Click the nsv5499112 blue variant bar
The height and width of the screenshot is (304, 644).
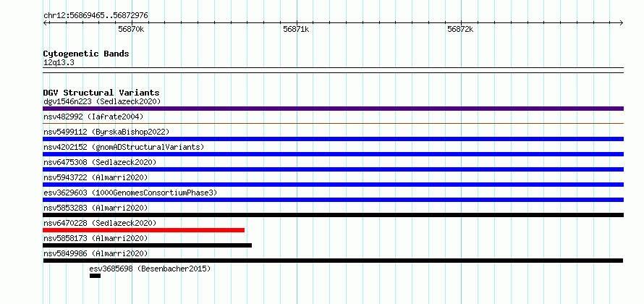[x=333, y=139]
